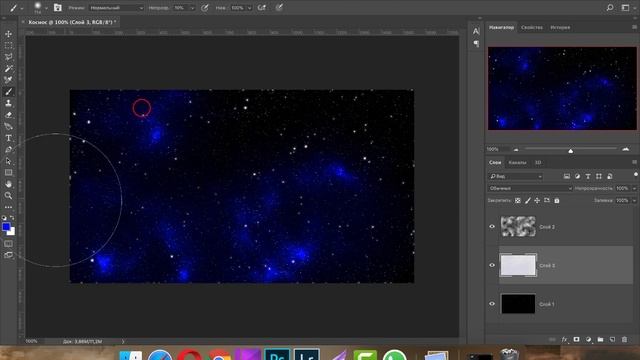The image size is (640, 360).
Task: Enable airbrush-style build-up
Action: click(262, 7)
